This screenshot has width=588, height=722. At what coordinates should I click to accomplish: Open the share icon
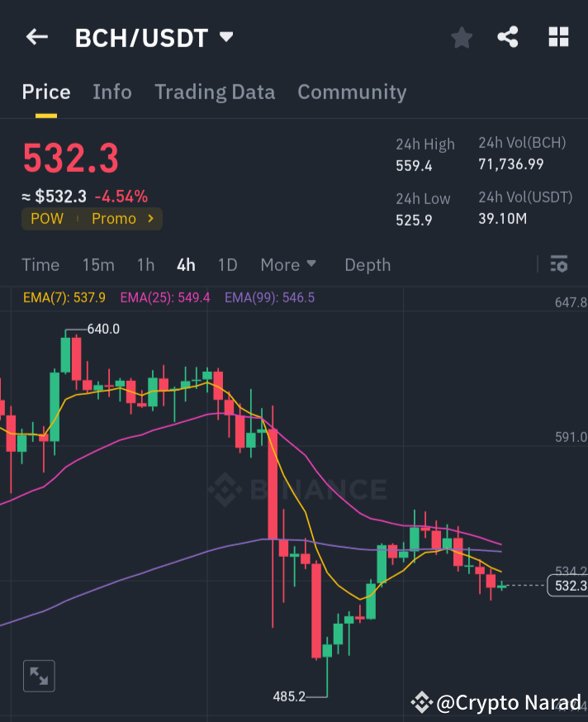pyautogui.click(x=509, y=36)
